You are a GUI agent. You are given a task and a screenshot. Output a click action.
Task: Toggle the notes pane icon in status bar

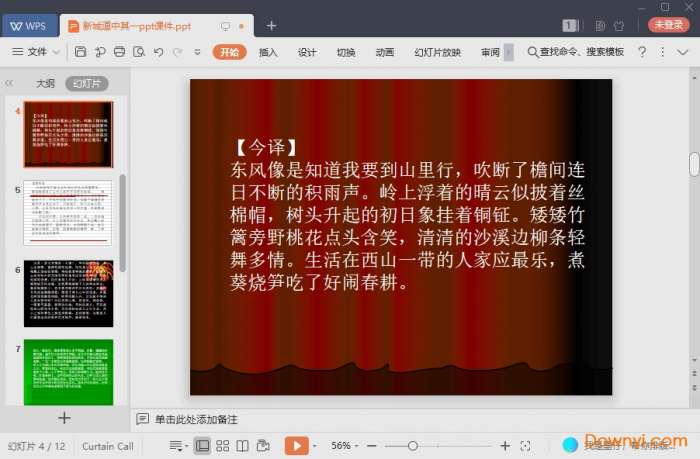click(x=176, y=446)
